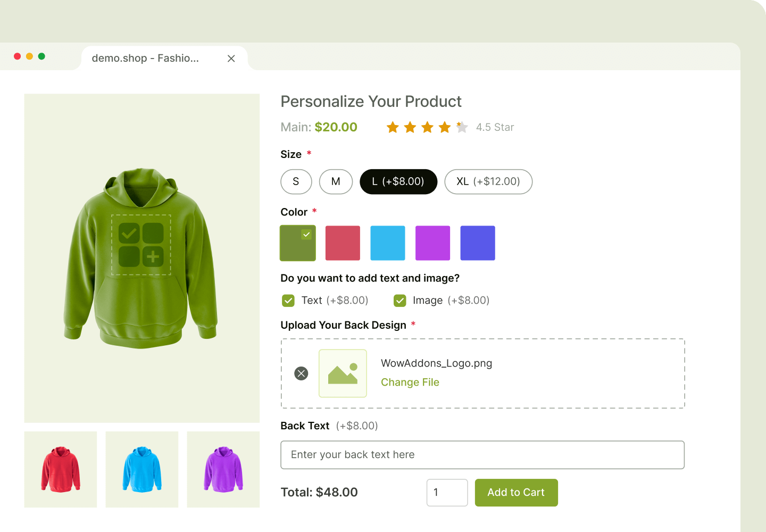Image resolution: width=766 pixels, height=532 pixels.
Task: Click the design grid on the hoodie
Action: [x=141, y=245]
